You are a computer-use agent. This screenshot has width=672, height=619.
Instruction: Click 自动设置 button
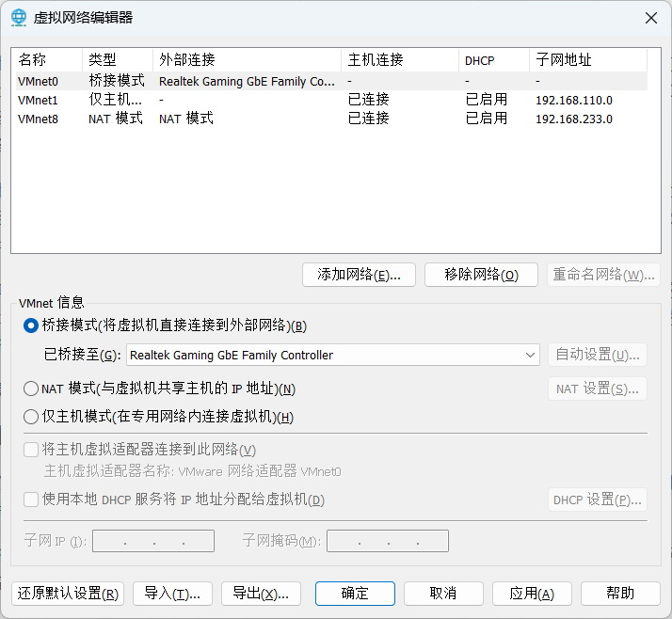click(598, 355)
